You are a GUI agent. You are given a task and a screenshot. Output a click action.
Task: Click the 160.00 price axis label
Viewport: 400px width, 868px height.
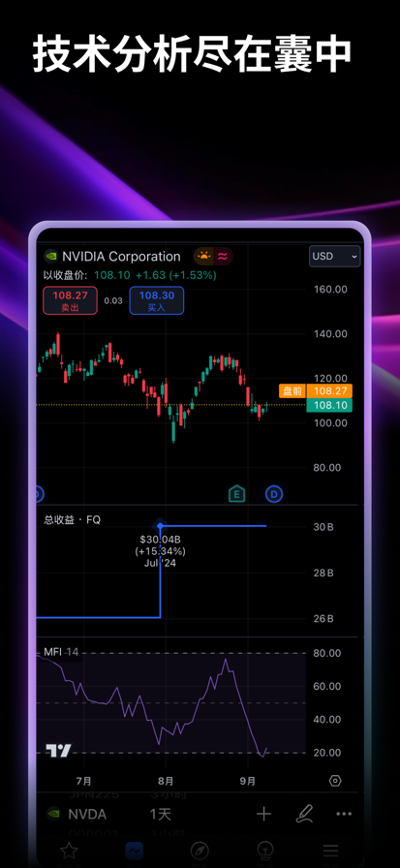(330, 289)
